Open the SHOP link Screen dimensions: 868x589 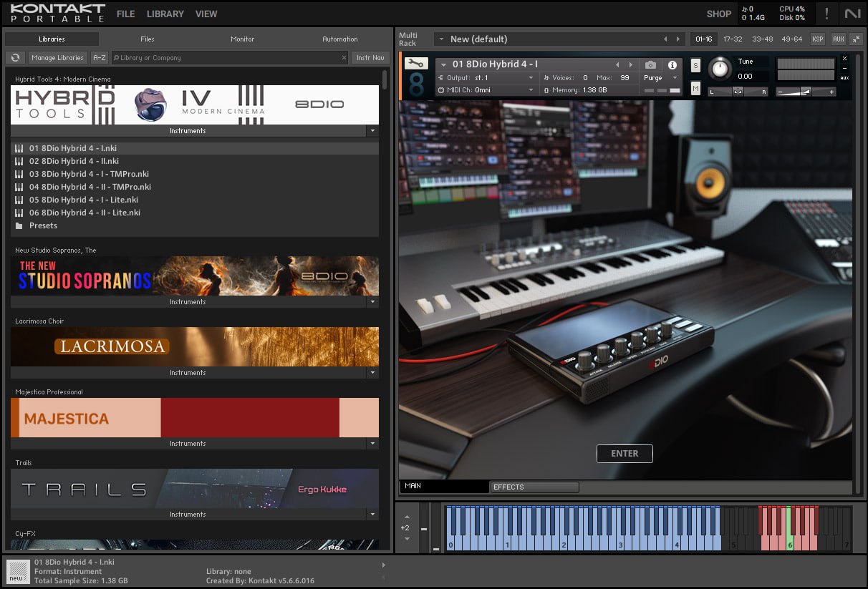(x=719, y=14)
